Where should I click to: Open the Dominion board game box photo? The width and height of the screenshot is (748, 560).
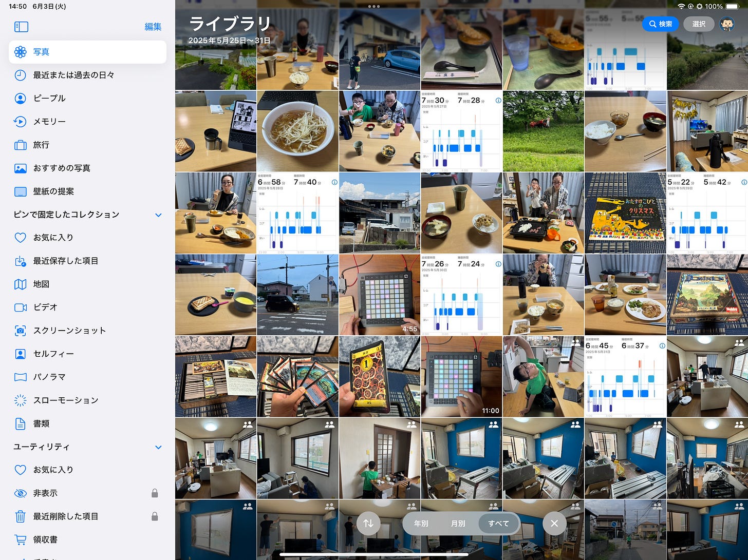pos(707,295)
